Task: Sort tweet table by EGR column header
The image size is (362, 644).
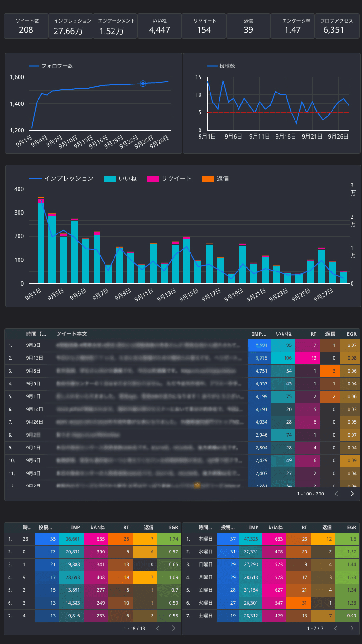Action: tap(352, 334)
